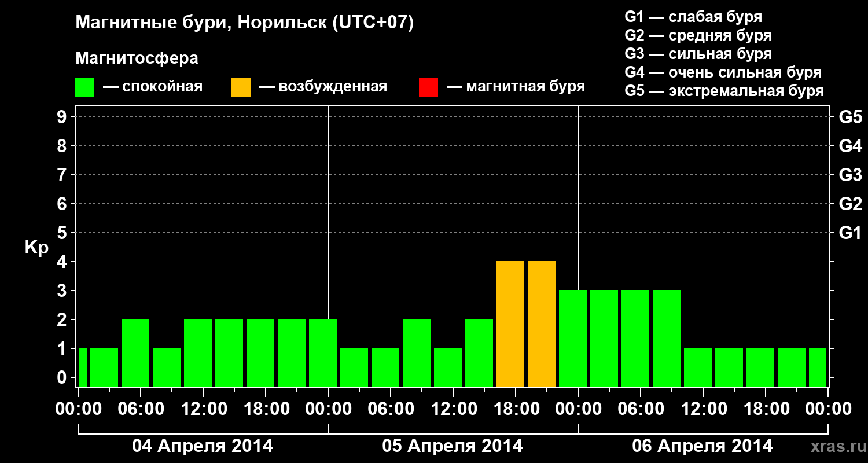
Task: Click 'G5 — экстремальная буря' legend line
Action: 724,91
